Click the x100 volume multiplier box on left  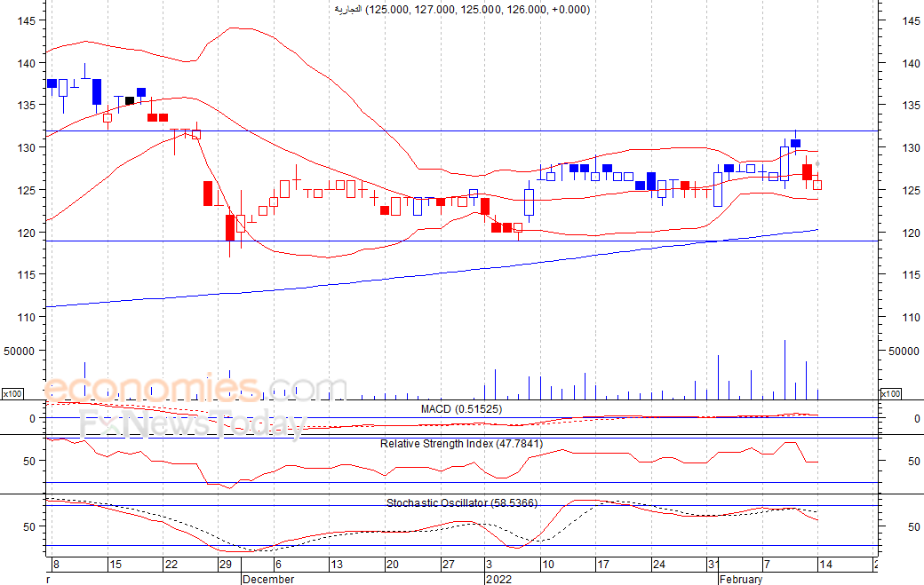(x=12, y=394)
